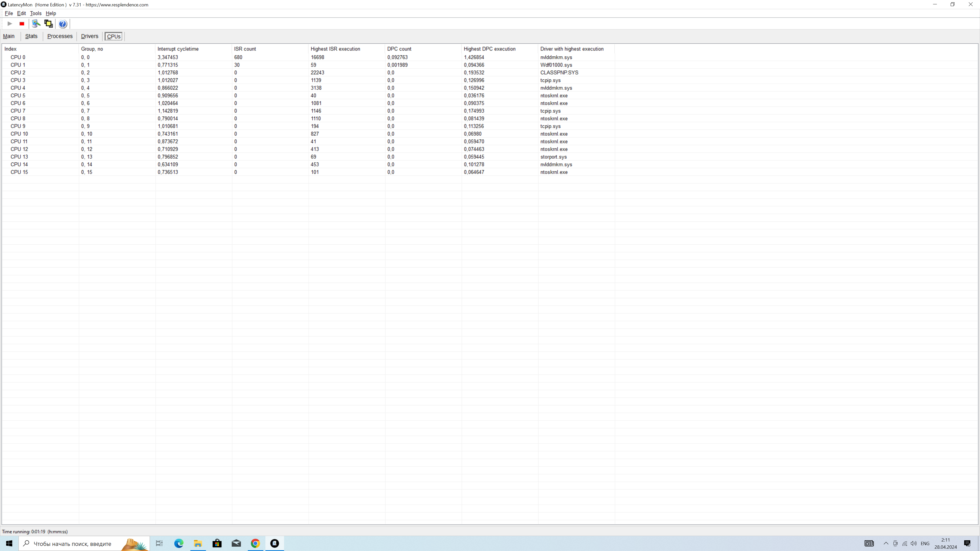Switch to the Processes tab

(x=60, y=36)
